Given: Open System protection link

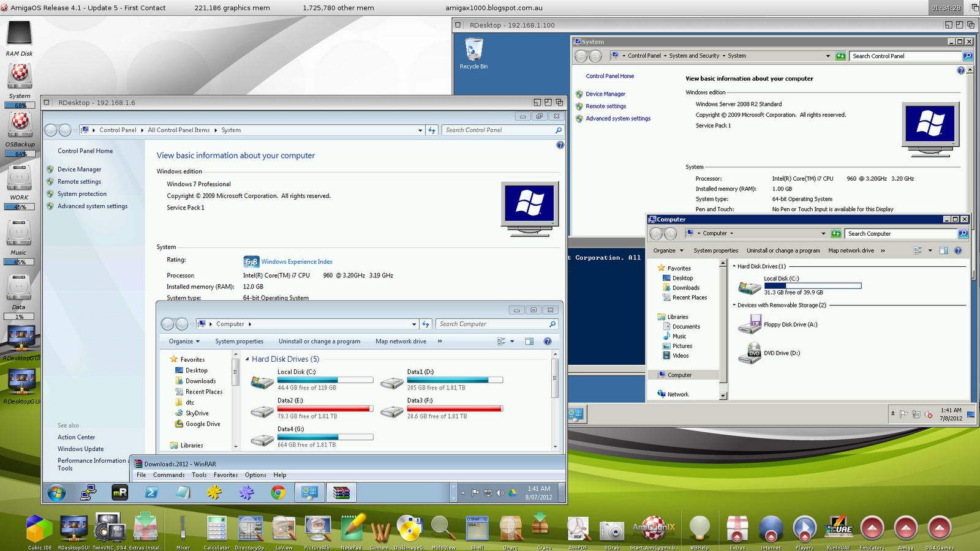Looking at the screenshot, I should tap(82, 194).
